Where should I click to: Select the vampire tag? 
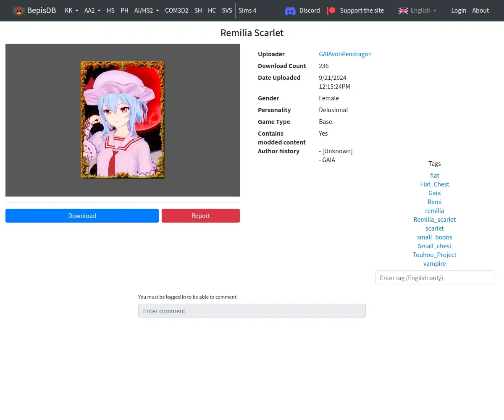tap(435, 264)
